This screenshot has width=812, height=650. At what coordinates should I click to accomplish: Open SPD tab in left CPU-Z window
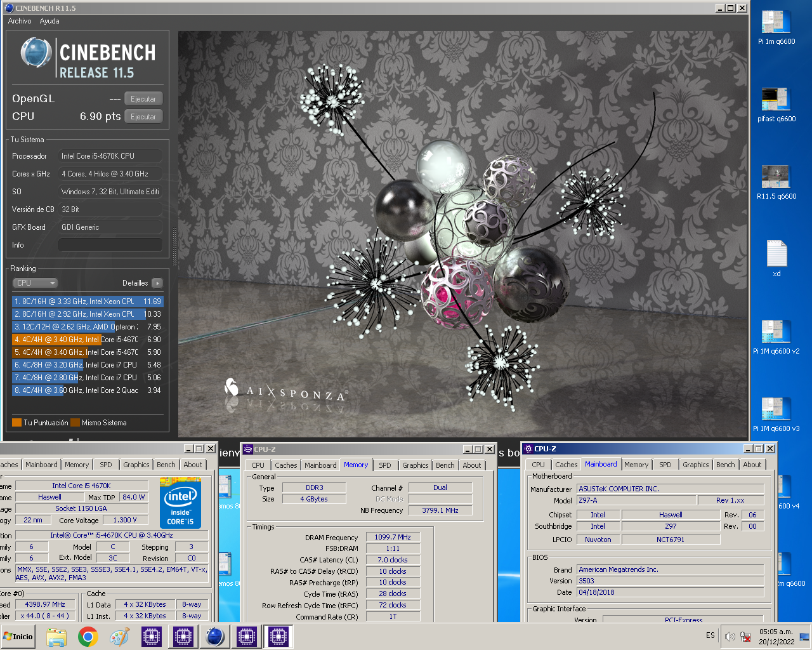pyautogui.click(x=106, y=465)
